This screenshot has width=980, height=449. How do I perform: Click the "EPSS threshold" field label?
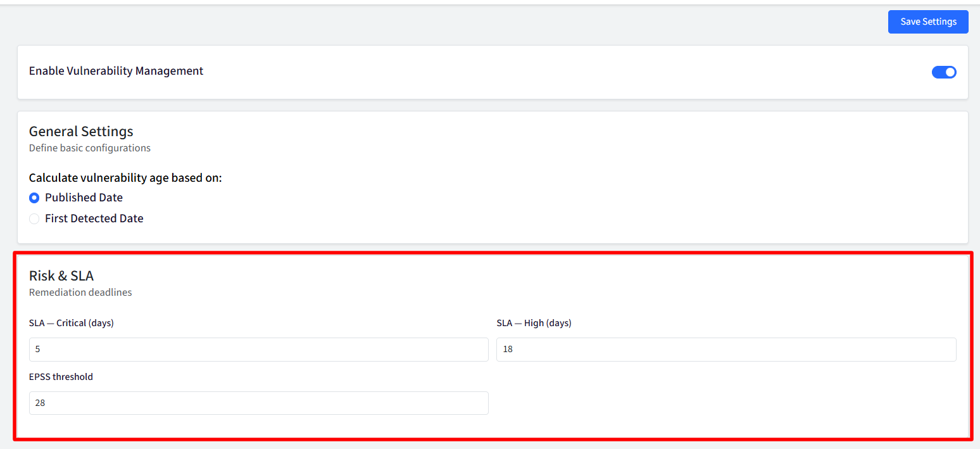tap(61, 377)
